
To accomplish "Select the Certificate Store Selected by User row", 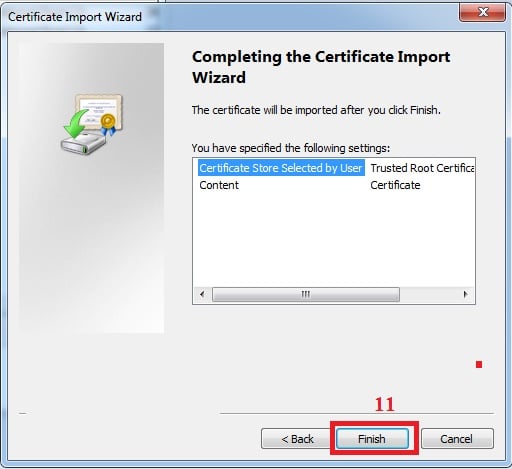I will point(281,168).
